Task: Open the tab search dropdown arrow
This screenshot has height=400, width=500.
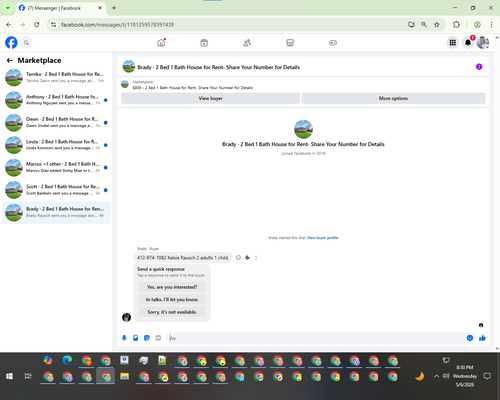Action: pyautogui.click(x=8, y=8)
